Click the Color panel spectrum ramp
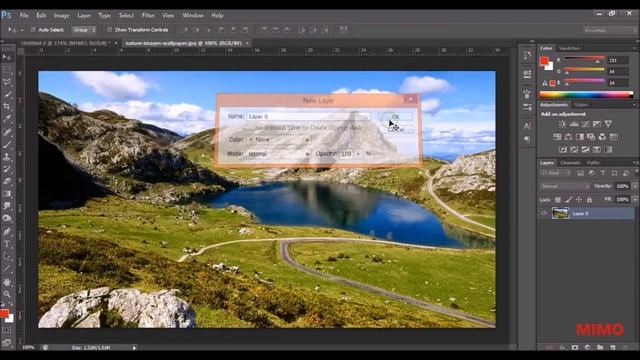The image size is (640, 360). (587, 95)
